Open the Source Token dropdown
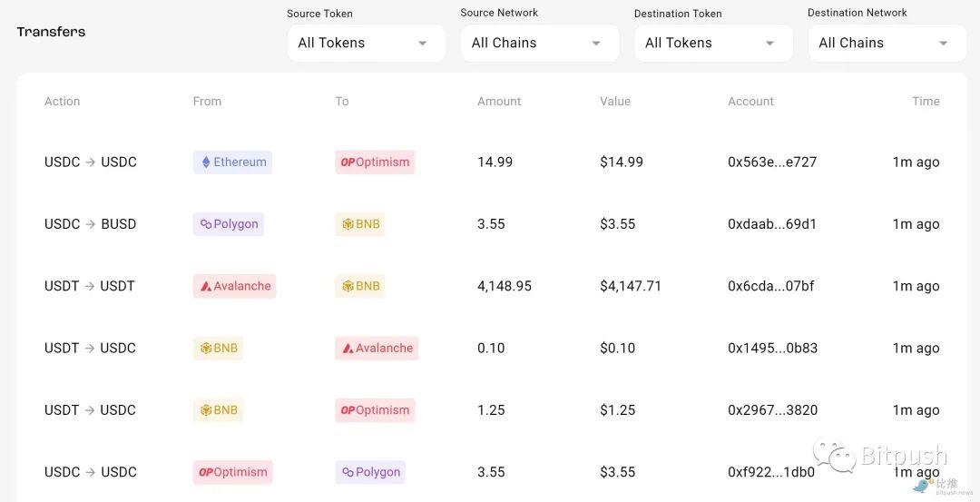The width and height of the screenshot is (980, 502). 366,43
